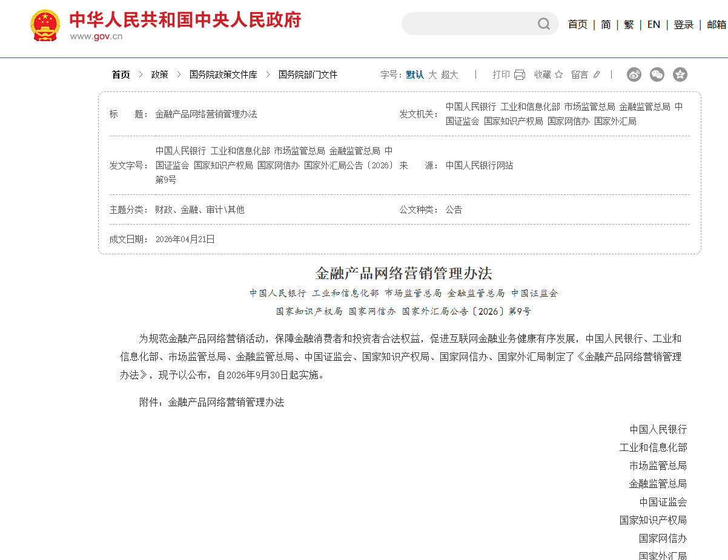This screenshot has height=560, width=728.
Task: Click signature line 市场监管总局
Action: click(x=658, y=466)
